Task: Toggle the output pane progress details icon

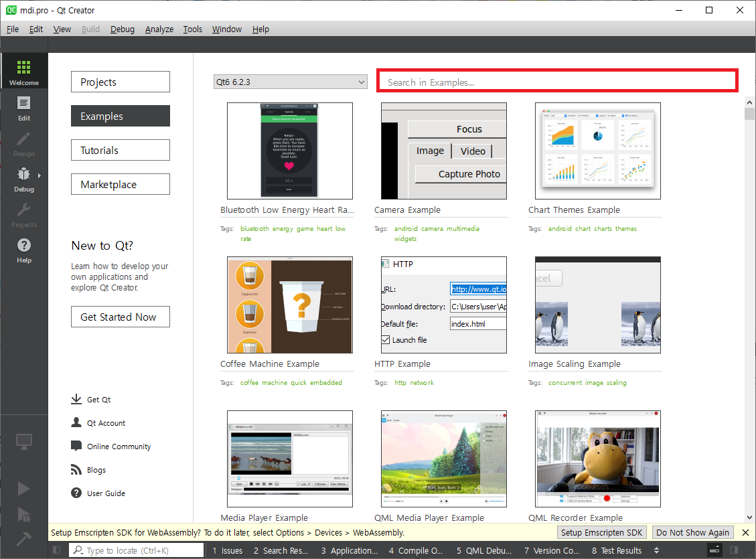Action: tap(714, 550)
